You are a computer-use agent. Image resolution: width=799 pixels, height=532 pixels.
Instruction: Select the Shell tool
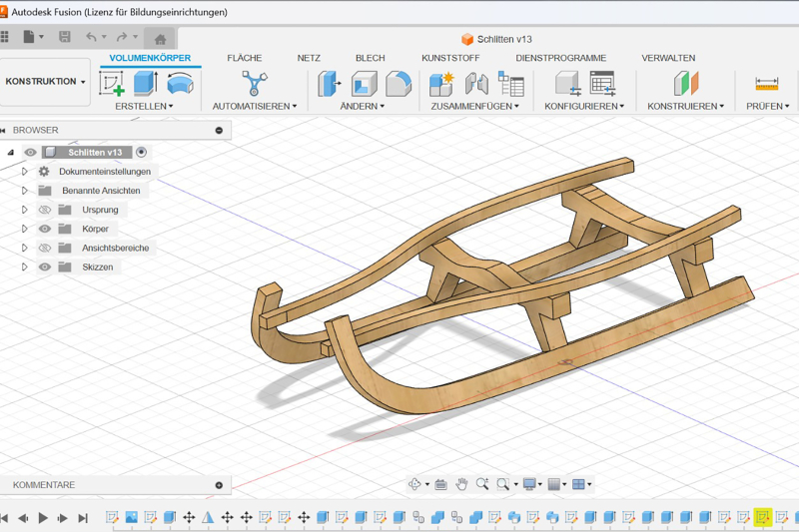(365, 84)
